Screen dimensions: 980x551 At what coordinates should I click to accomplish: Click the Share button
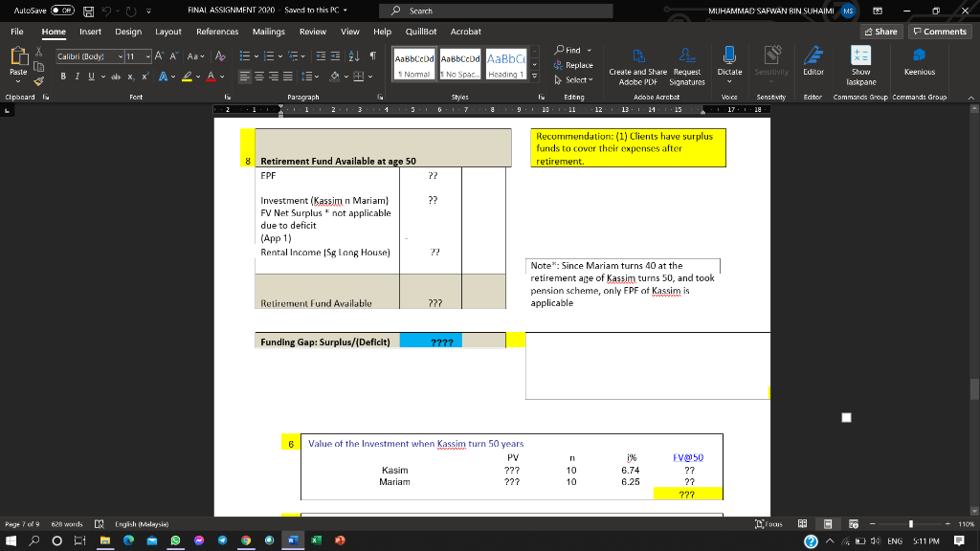[880, 32]
